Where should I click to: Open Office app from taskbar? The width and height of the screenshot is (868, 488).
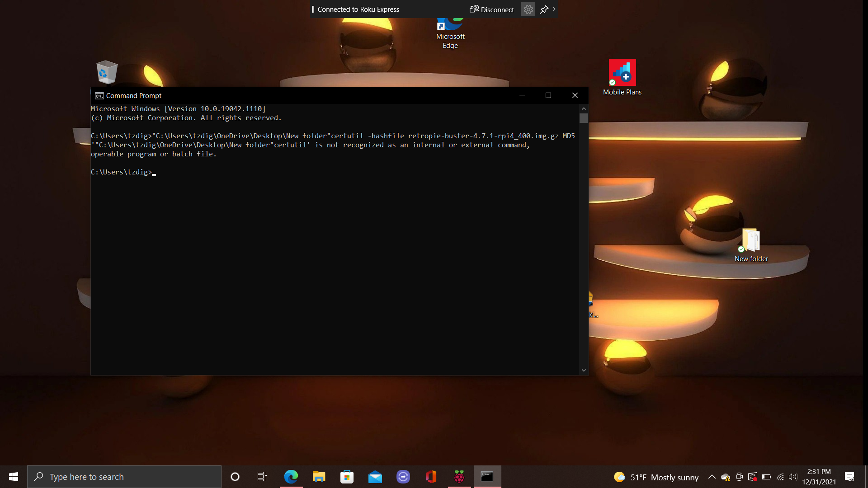431,477
